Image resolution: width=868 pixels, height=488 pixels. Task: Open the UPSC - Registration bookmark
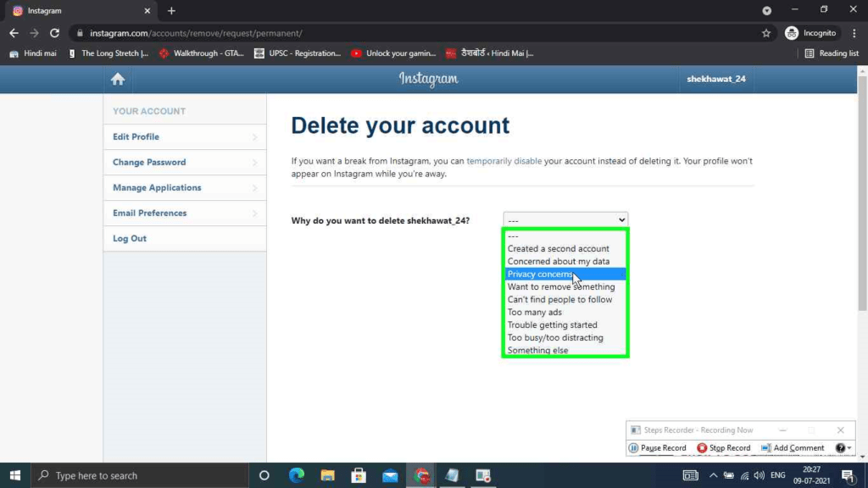coord(298,53)
